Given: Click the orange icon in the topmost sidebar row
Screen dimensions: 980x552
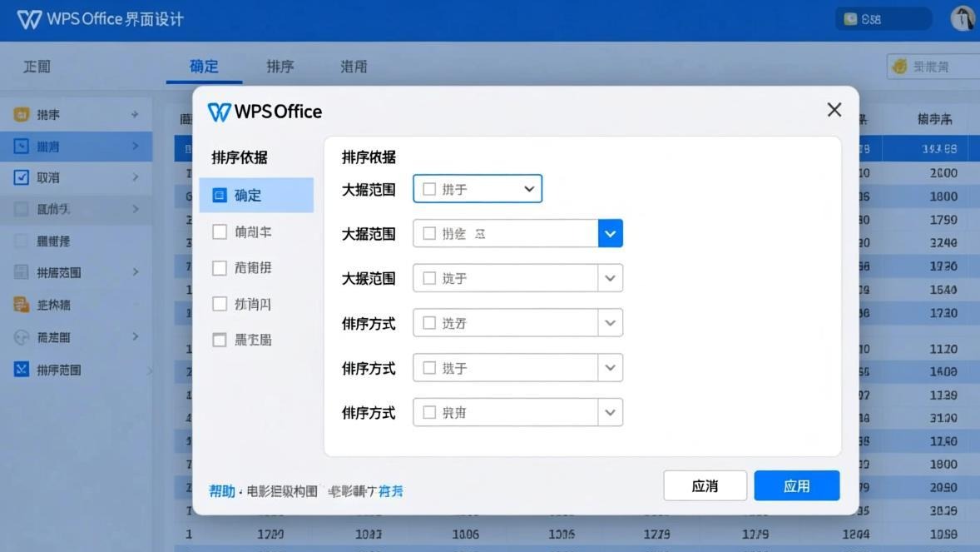Looking at the screenshot, I should 22,115.
